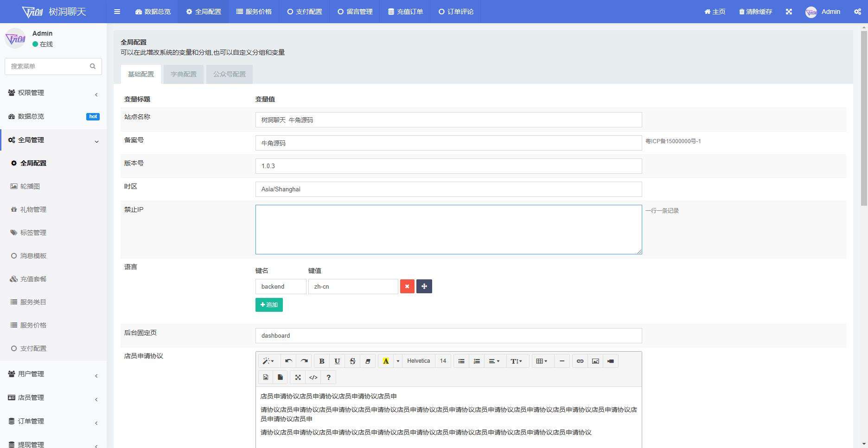This screenshot has width=868, height=448.
Task: Clear font style with the eraser icon
Action: [x=368, y=361]
